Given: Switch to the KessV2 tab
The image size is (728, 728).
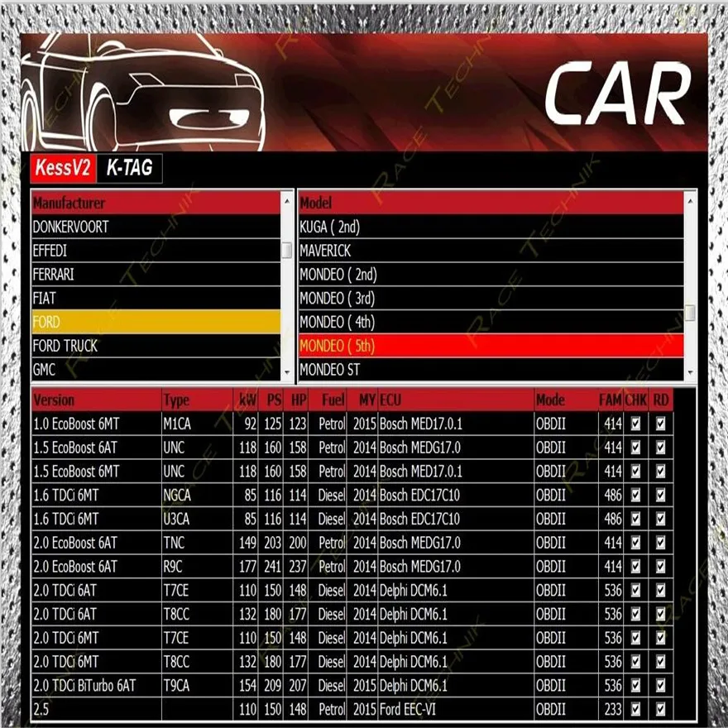Looking at the screenshot, I should point(63,168).
